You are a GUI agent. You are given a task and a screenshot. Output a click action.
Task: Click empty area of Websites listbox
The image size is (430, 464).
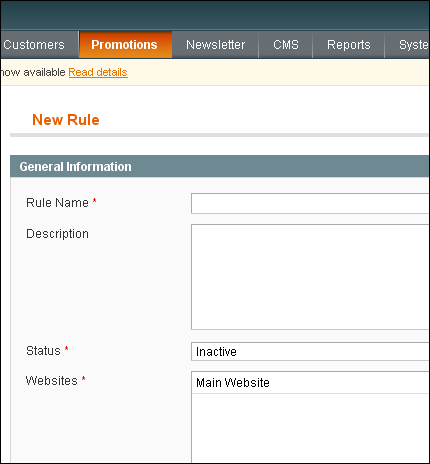coord(310,428)
